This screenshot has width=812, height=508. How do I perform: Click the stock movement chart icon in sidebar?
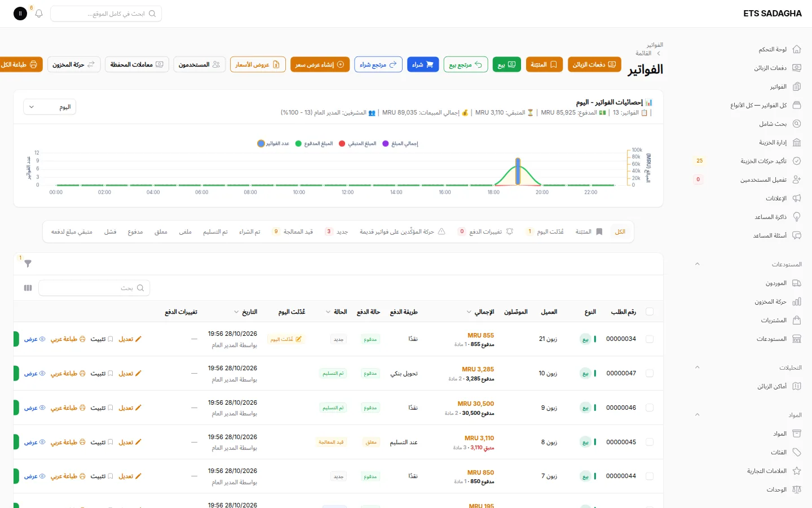pyautogui.click(x=797, y=302)
